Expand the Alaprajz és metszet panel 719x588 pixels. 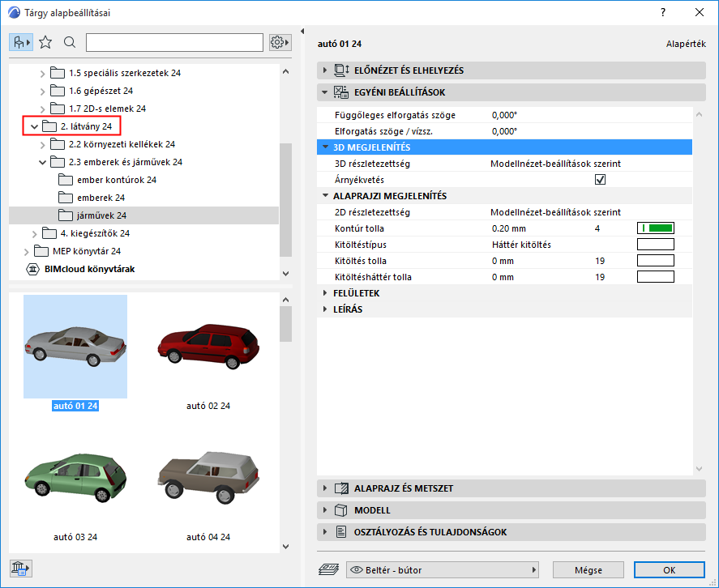(325, 488)
